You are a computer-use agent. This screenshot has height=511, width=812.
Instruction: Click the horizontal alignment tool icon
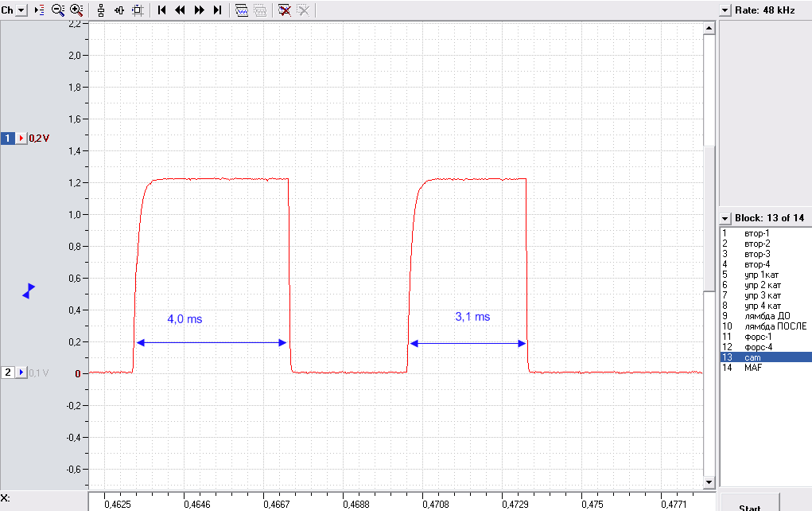pyautogui.click(x=119, y=10)
